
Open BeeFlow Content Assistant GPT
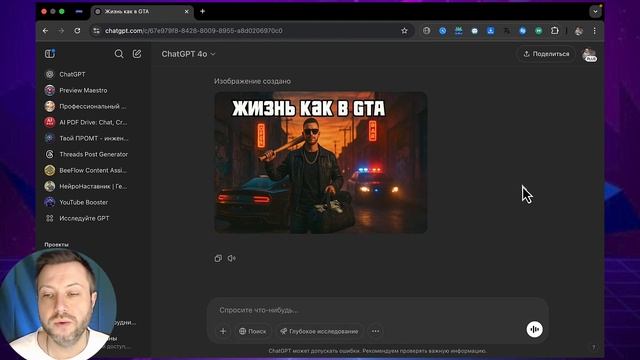coord(93,170)
